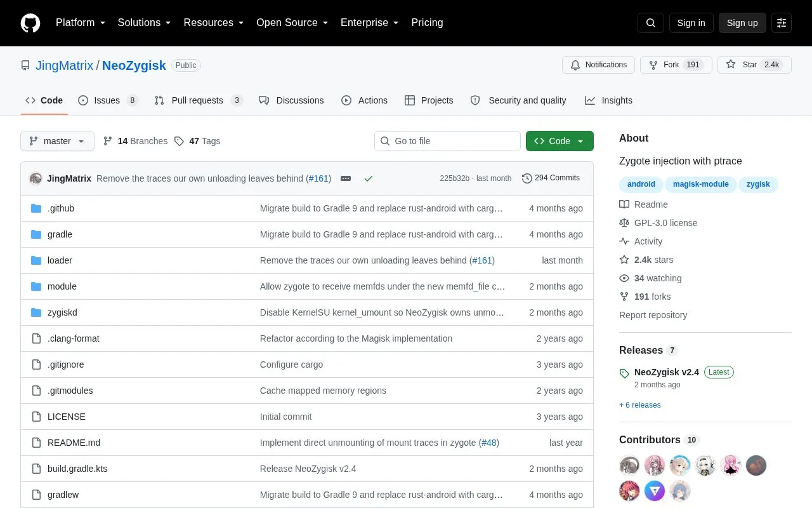
Task: Click the android topic tag
Action: 641,184
